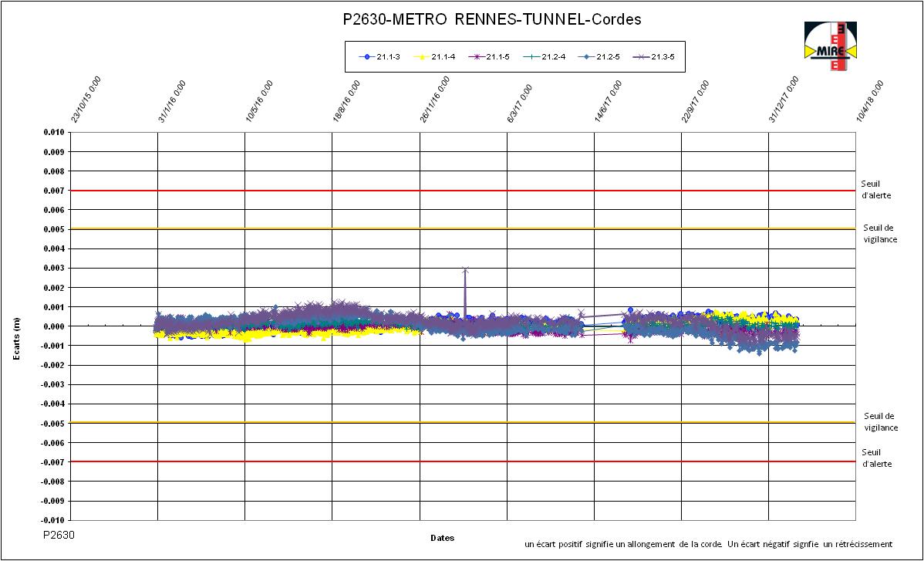The width and height of the screenshot is (924, 561).
Task: Pick the 21.2-5 series in legend
Action: coord(599,56)
